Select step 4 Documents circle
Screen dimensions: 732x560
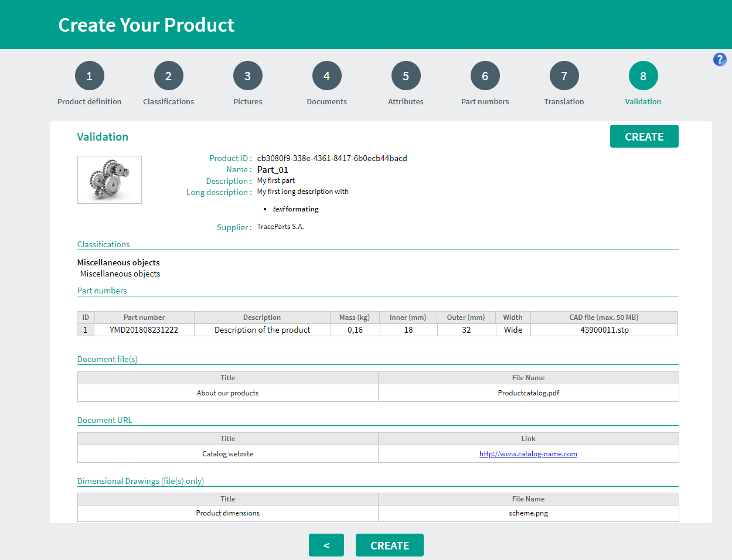coord(326,76)
